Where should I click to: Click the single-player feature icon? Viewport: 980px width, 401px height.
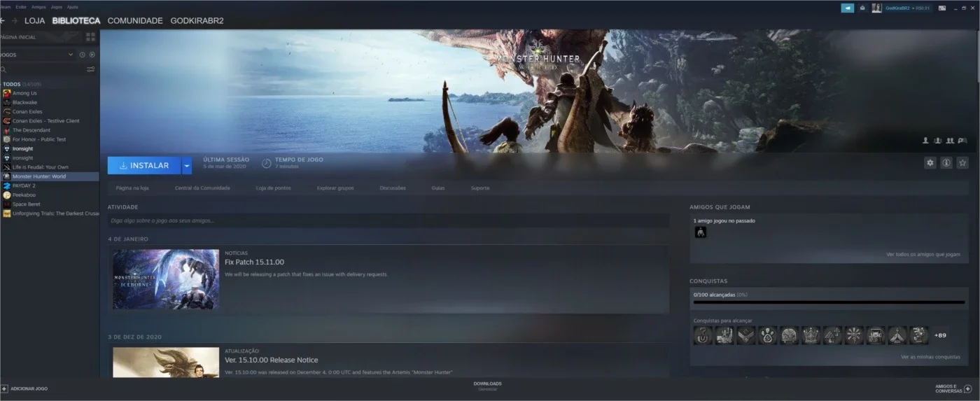[x=925, y=141]
